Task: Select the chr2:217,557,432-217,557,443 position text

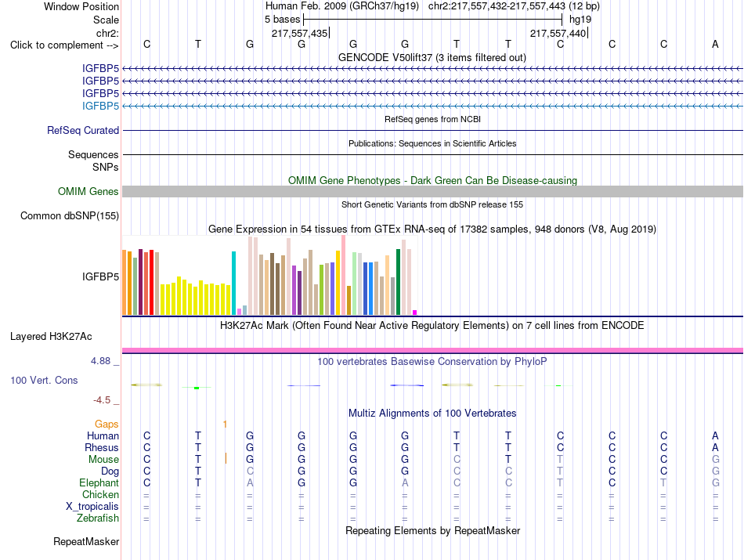Action: coord(497,6)
